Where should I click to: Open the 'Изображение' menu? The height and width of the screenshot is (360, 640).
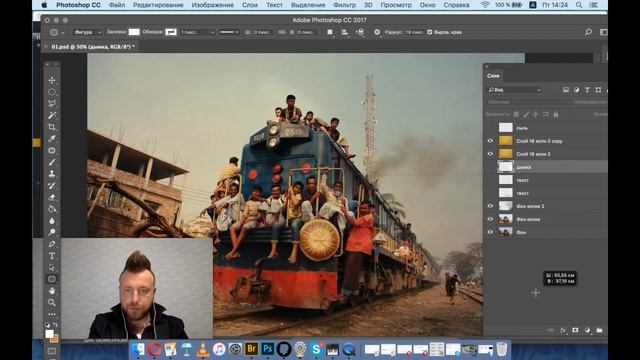213,5
